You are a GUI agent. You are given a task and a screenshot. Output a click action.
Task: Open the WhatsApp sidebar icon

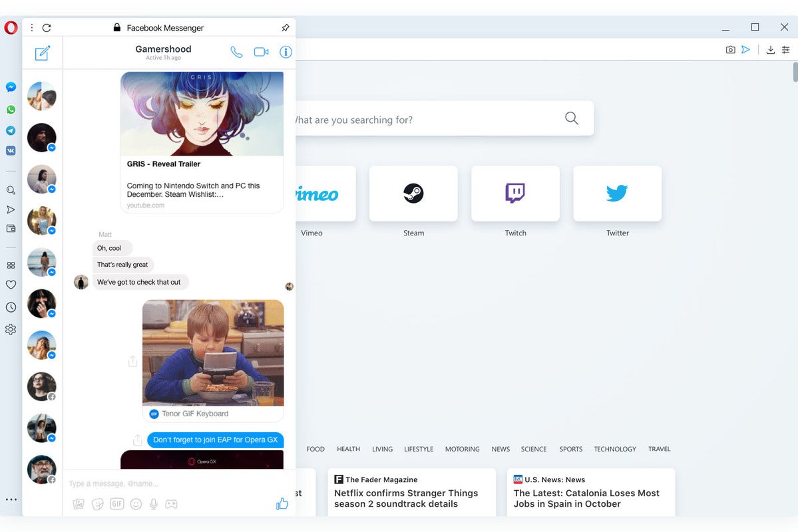[11, 109]
